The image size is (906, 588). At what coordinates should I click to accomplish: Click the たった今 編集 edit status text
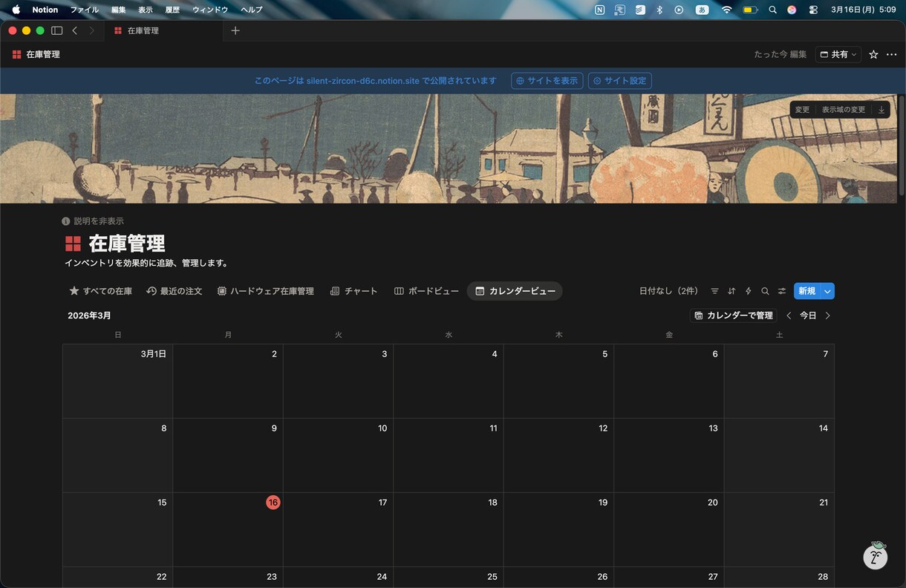click(x=780, y=54)
